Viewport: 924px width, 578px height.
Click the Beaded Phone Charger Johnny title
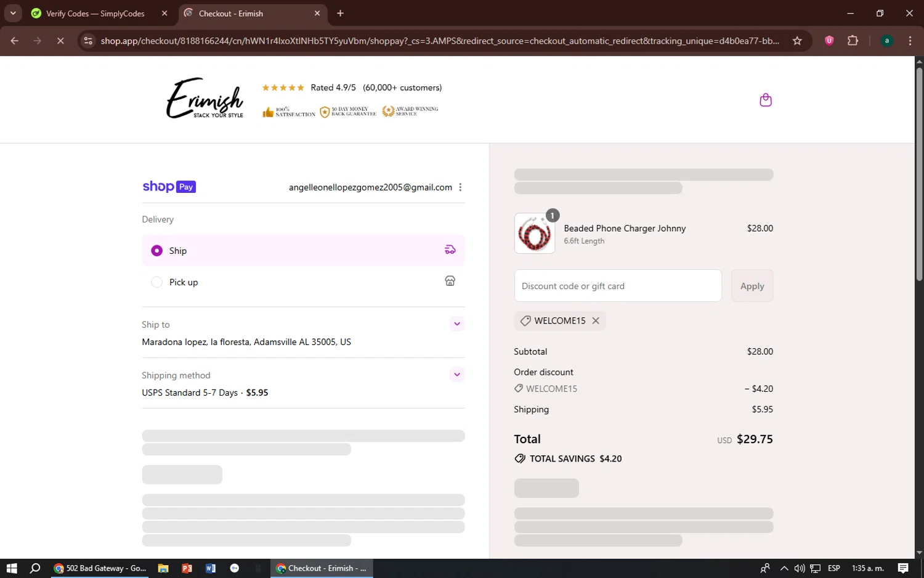(625, 228)
